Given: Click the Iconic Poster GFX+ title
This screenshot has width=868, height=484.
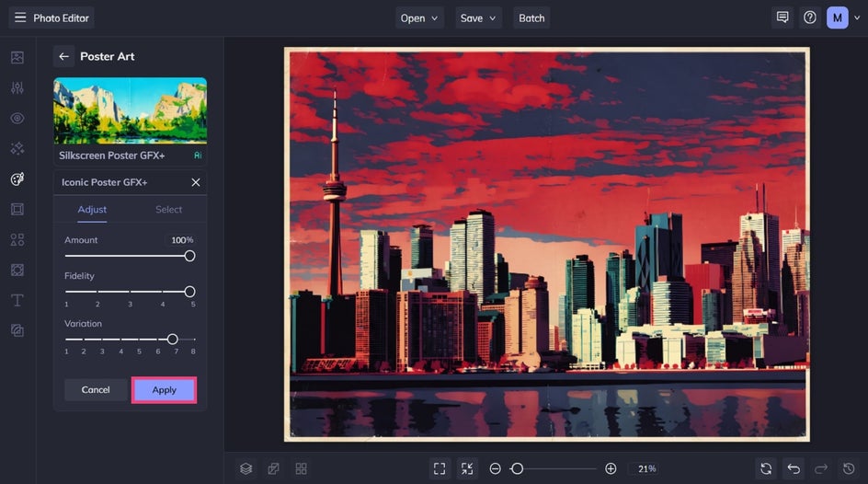Looking at the screenshot, I should pyautogui.click(x=104, y=182).
